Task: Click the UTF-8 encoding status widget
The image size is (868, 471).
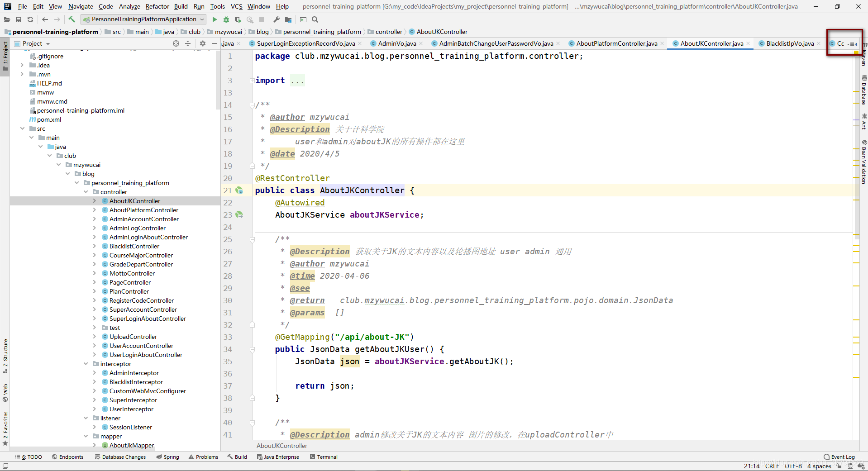Action: point(793,466)
